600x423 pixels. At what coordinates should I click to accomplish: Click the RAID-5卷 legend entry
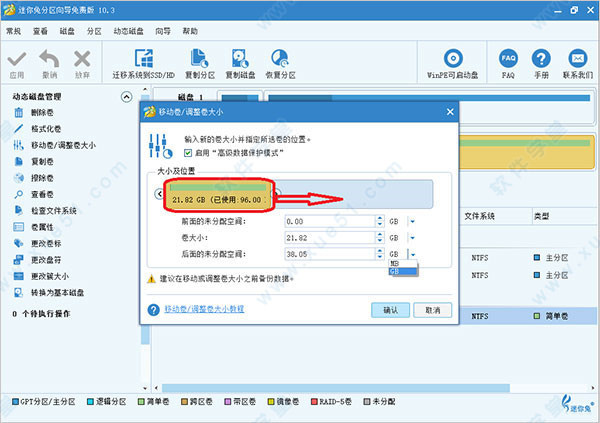tap(331, 402)
